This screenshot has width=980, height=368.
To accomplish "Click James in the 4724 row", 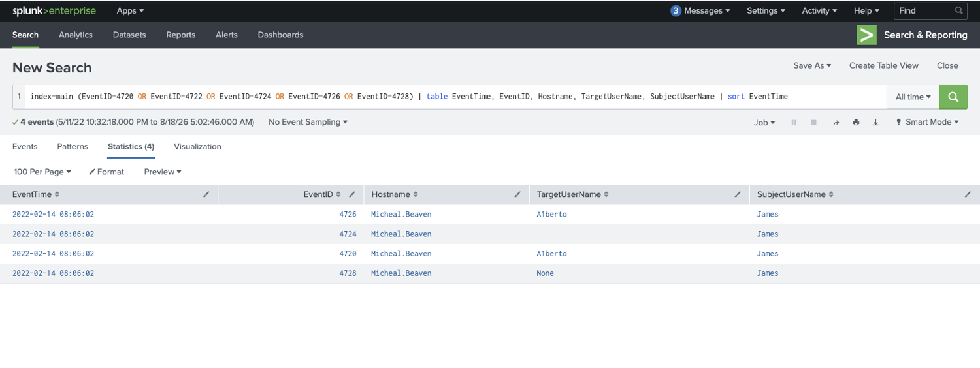I will (768, 234).
